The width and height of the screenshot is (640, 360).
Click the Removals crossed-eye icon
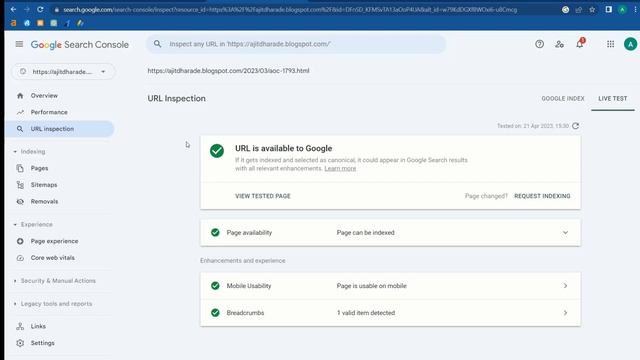20,202
